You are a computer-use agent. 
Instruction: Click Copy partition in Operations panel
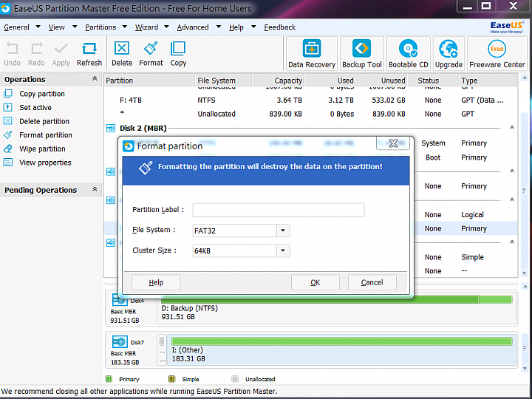41,94
